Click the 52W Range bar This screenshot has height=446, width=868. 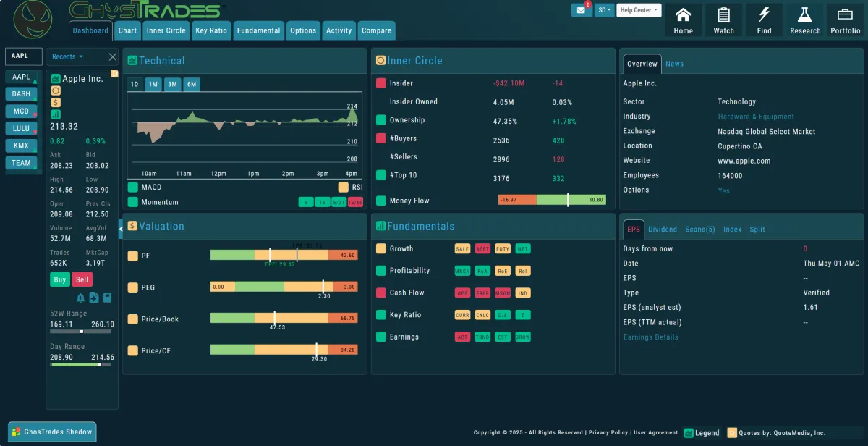(x=82, y=332)
